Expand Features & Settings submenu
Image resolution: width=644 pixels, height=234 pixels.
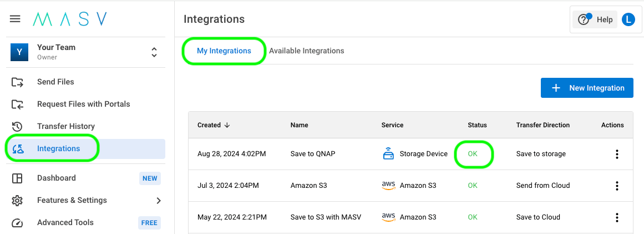coord(159,201)
